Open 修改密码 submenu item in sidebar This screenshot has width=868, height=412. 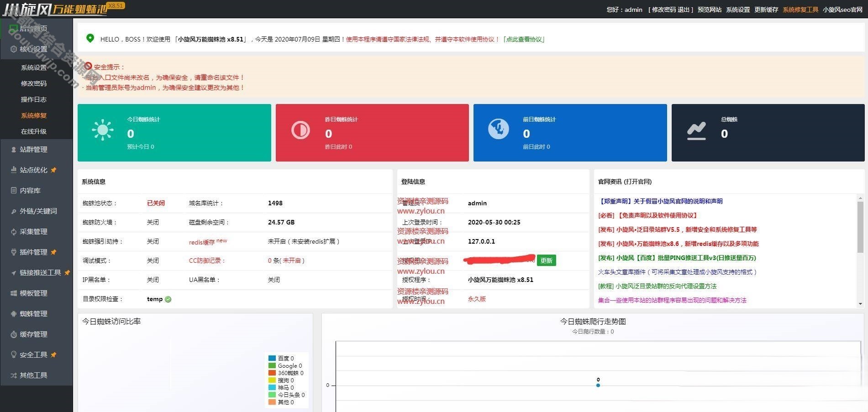[34, 83]
